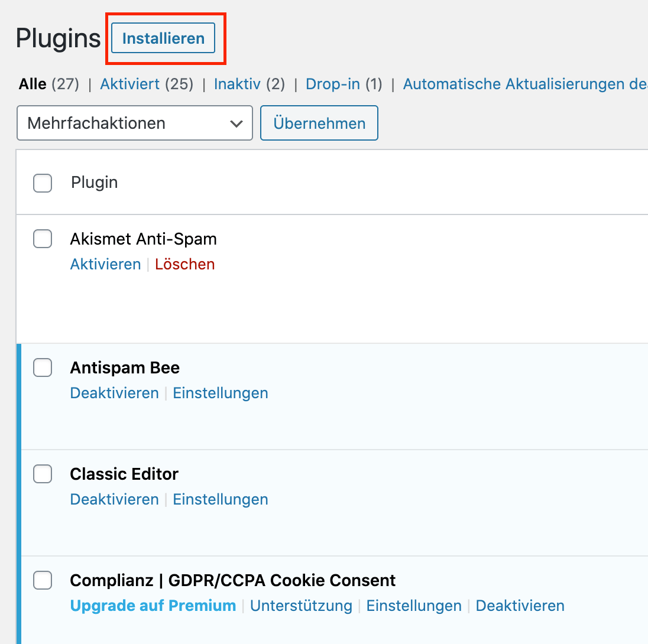Click the Antispam Bee plugin name
Image resolution: width=648 pixels, height=644 pixels.
[x=125, y=367]
